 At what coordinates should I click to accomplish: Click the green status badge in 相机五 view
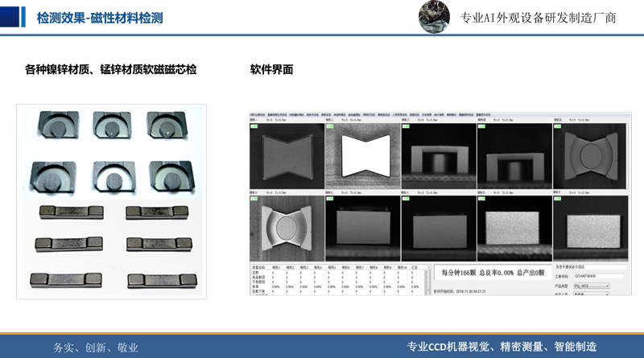coord(557,126)
